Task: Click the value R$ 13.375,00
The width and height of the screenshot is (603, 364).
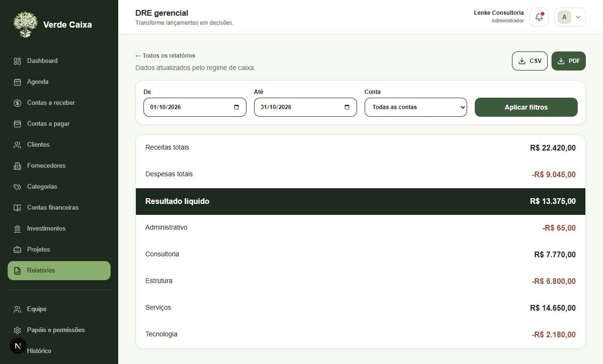Action: [553, 202]
